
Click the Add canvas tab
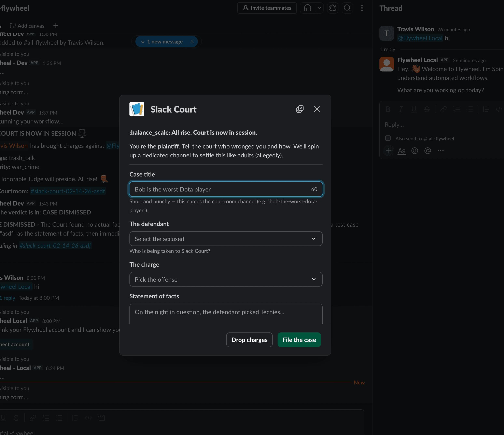[27, 26]
